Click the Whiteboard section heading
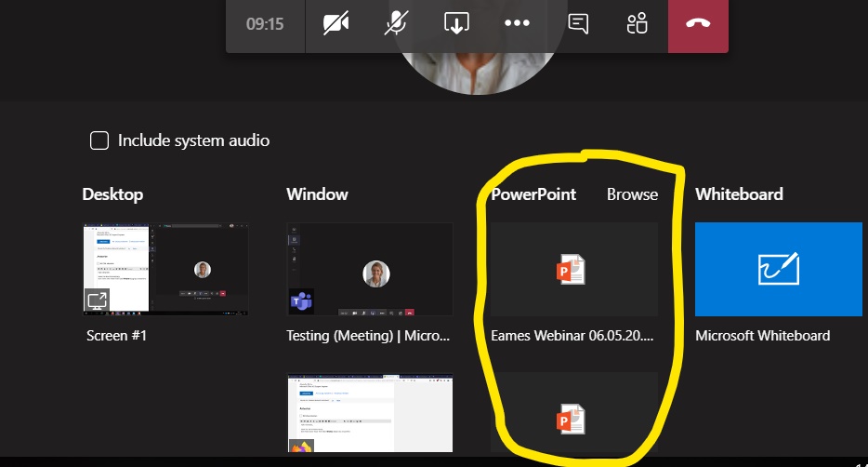The image size is (868, 467). coord(739,194)
